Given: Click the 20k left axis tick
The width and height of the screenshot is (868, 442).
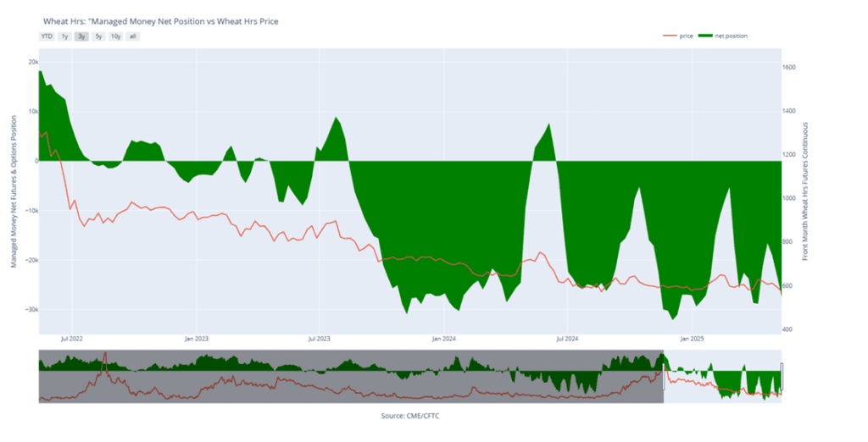Looking at the screenshot, I should [x=33, y=62].
